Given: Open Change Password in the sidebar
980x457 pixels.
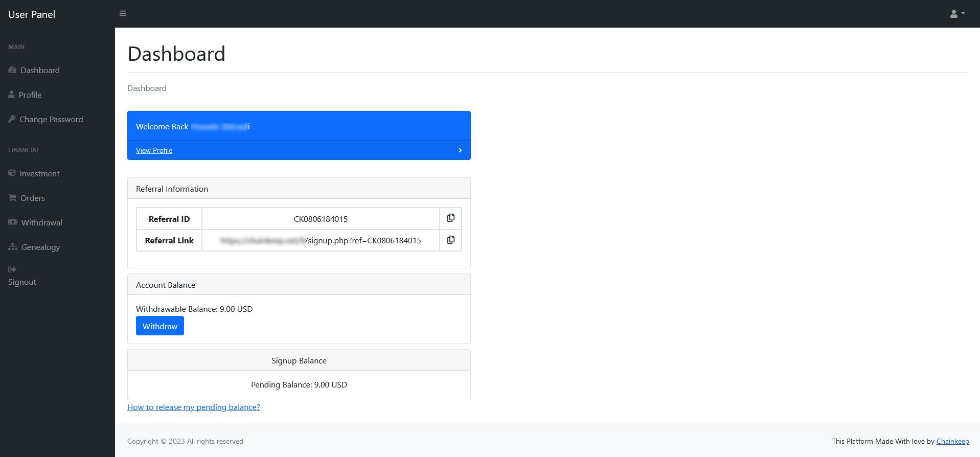Looking at the screenshot, I should click(x=51, y=119).
